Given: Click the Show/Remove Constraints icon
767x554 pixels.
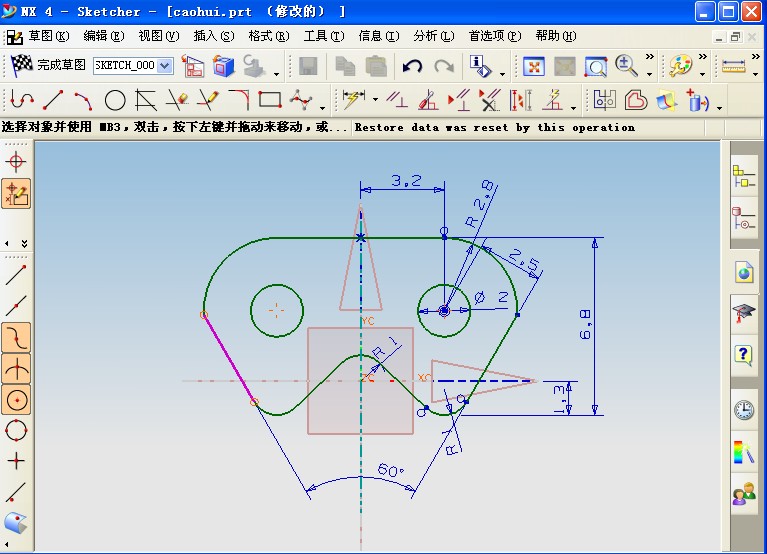Looking at the screenshot, I should click(490, 99).
